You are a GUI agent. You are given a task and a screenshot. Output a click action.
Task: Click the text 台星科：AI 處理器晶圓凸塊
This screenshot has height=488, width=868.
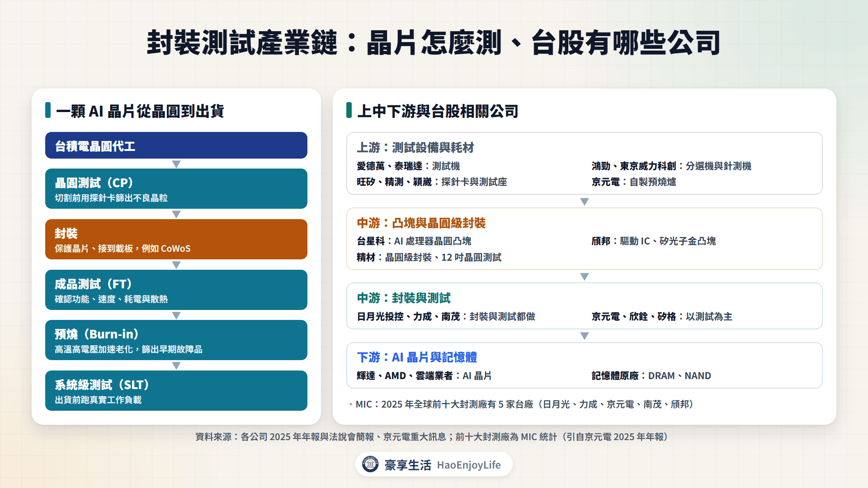coord(414,241)
